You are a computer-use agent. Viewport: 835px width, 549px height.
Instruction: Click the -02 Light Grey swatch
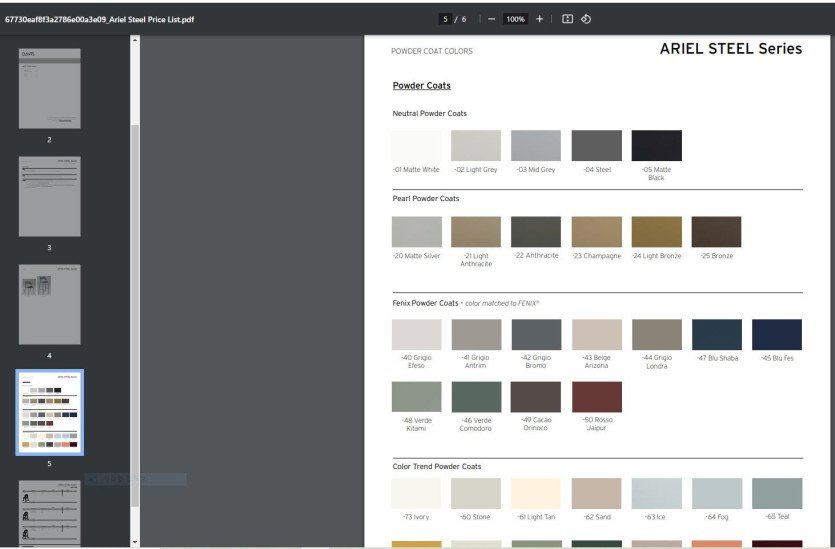pos(476,145)
